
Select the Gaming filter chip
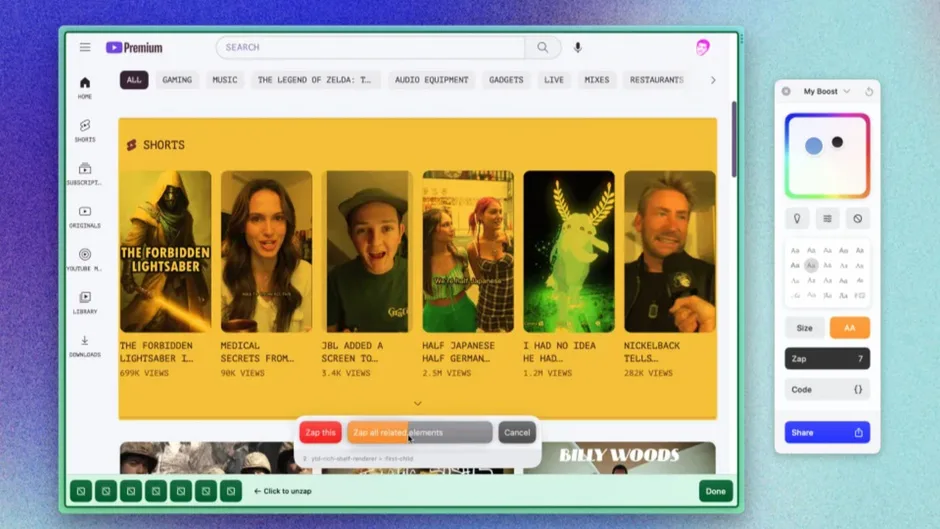pyautogui.click(x=177, y=80)
